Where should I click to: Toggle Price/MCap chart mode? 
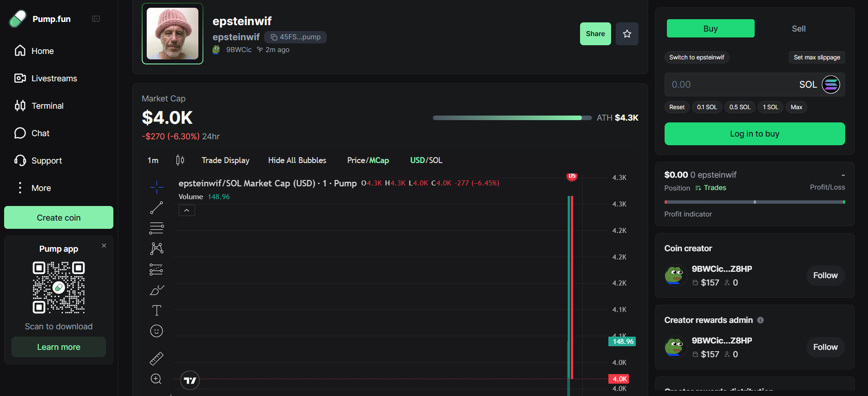pos(368,160)
